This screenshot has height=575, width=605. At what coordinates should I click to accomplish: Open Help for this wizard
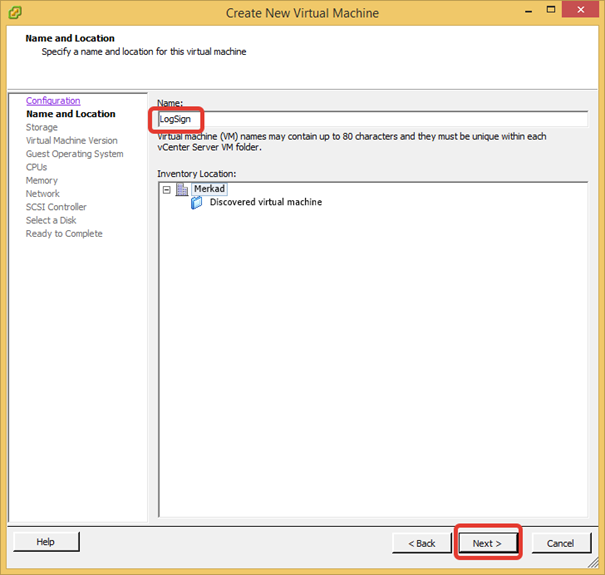46,542
